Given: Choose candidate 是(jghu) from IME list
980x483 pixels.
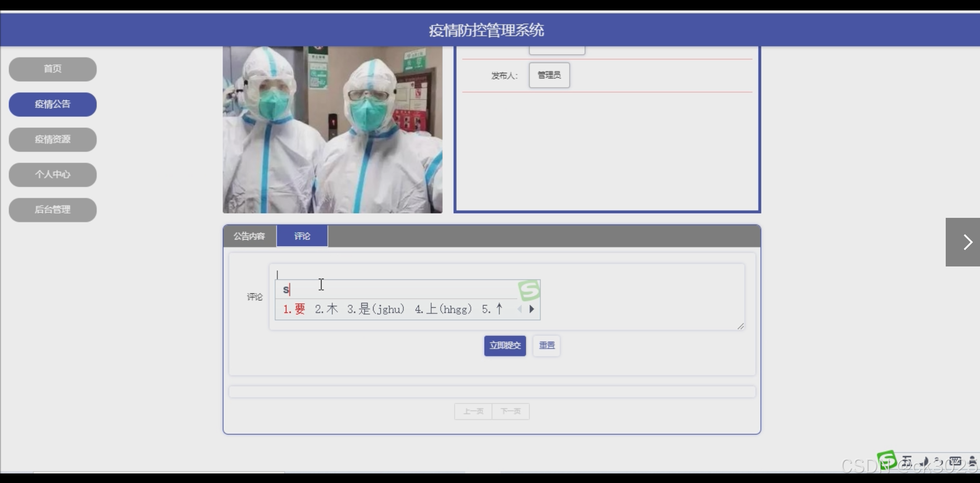Looking at the screenshot, I should click(376, 309).
